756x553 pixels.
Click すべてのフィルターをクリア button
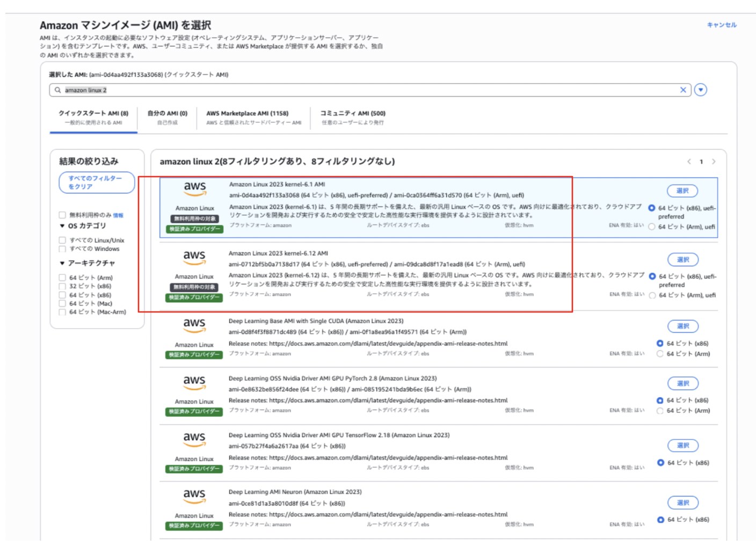(x=97, y=183)
